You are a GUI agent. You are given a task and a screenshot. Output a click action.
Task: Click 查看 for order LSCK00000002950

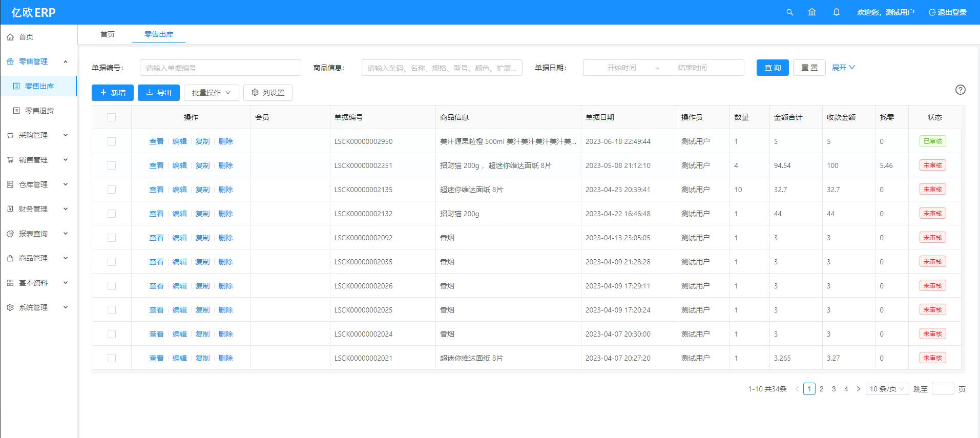tap(156, 141)
